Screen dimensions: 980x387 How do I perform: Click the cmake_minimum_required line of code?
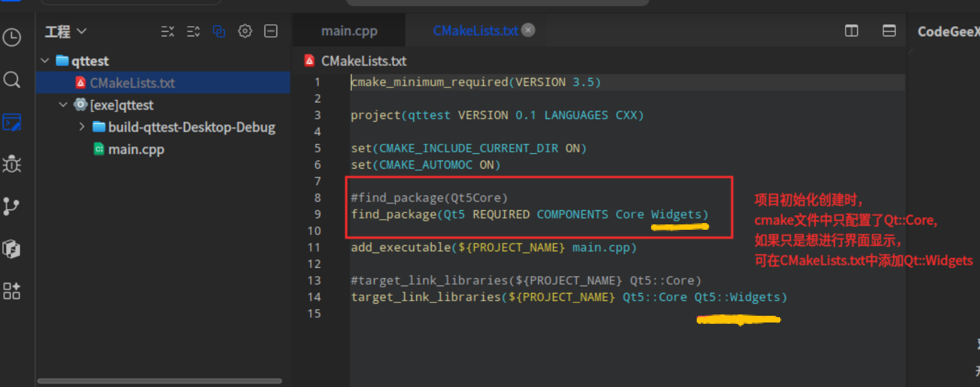[x=476, y=83]
